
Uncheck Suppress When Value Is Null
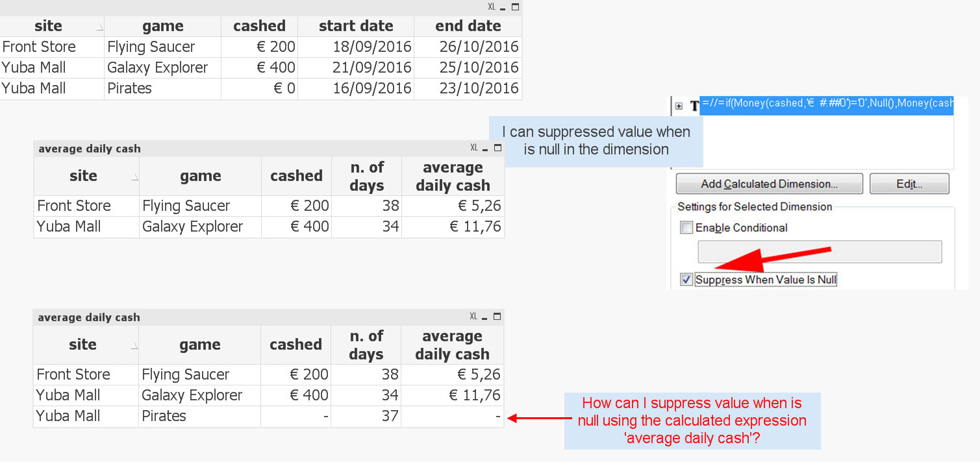[686, 280]
